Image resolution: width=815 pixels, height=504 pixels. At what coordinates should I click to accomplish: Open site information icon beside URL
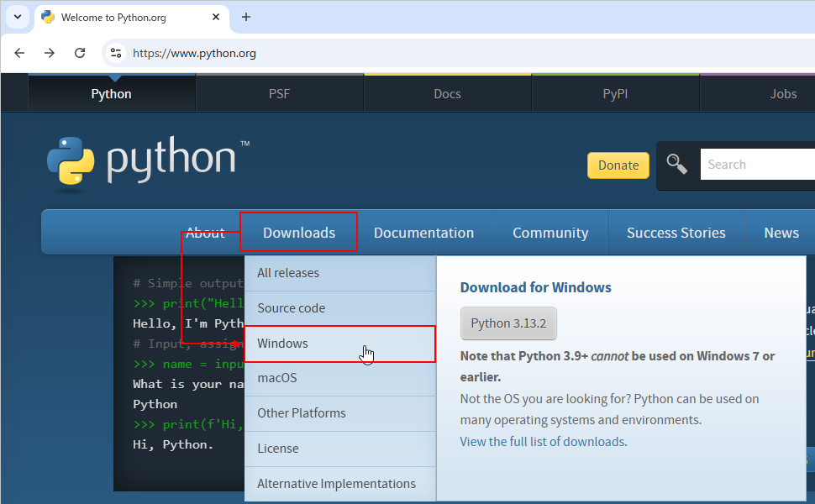click(x=116, y=53)
